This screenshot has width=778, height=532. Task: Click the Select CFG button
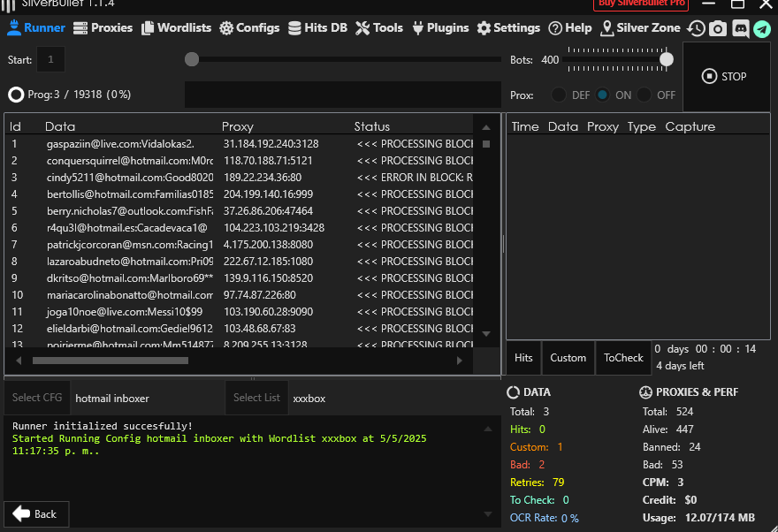click(37, 398)
